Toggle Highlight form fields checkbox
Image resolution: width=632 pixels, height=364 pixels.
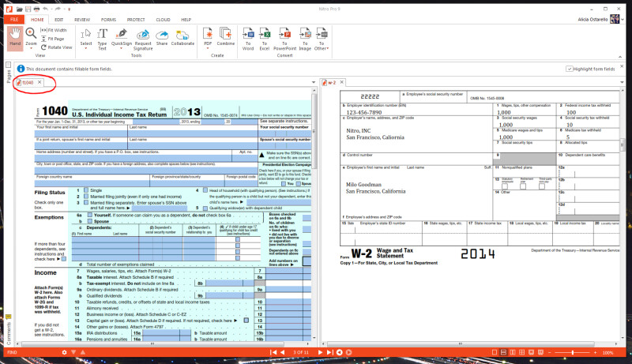coord(569,69)
